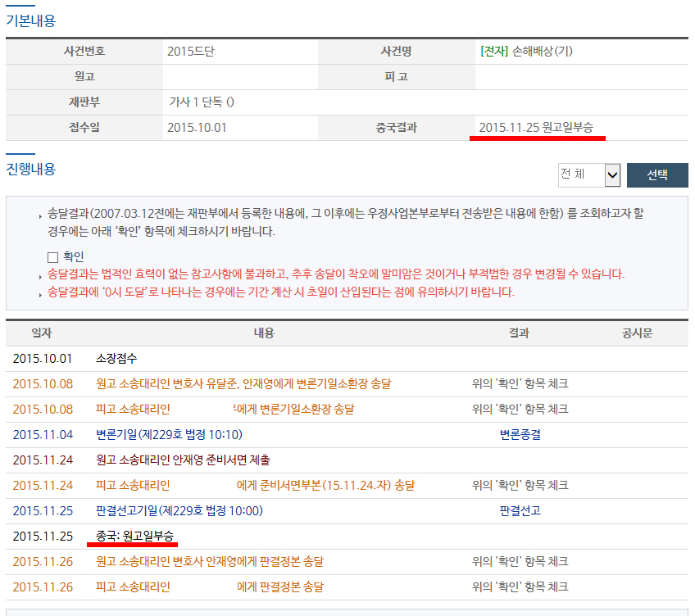Check the 확인 checkbox

[52, 257]
